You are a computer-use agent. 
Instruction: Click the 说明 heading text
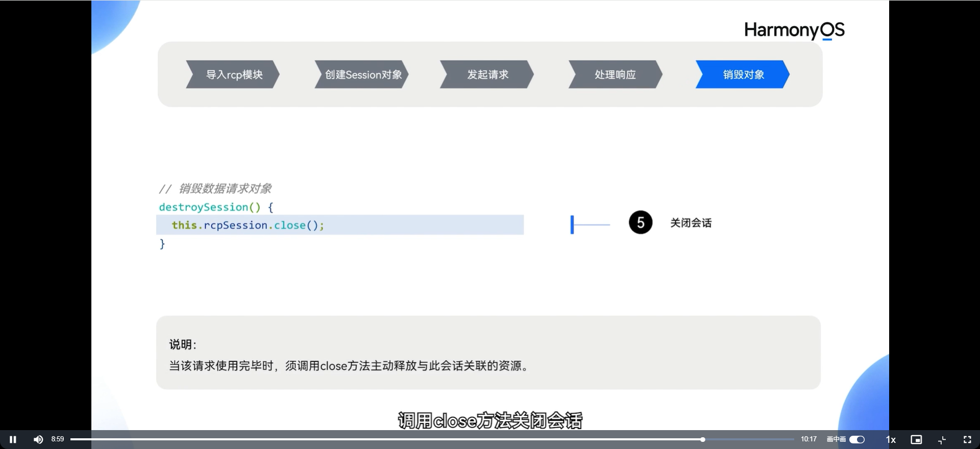(x=183, y=344)
